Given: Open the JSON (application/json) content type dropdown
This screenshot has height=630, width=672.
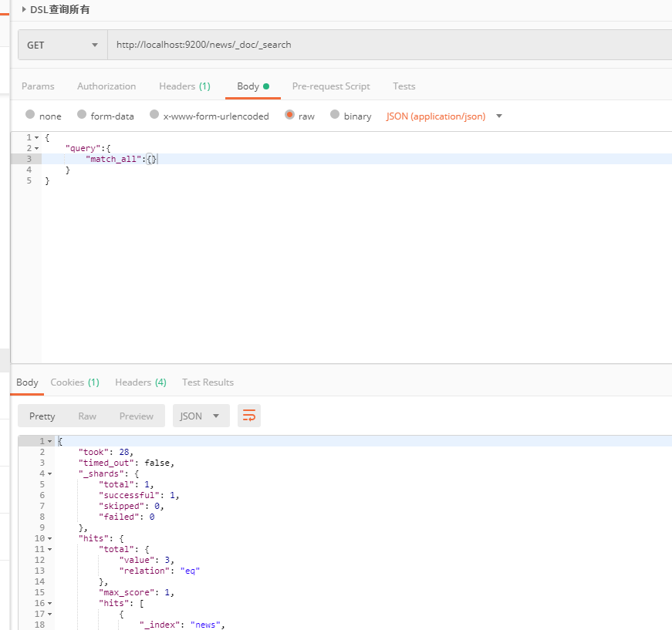Looking at the screenshot, I should coord(444,116).
